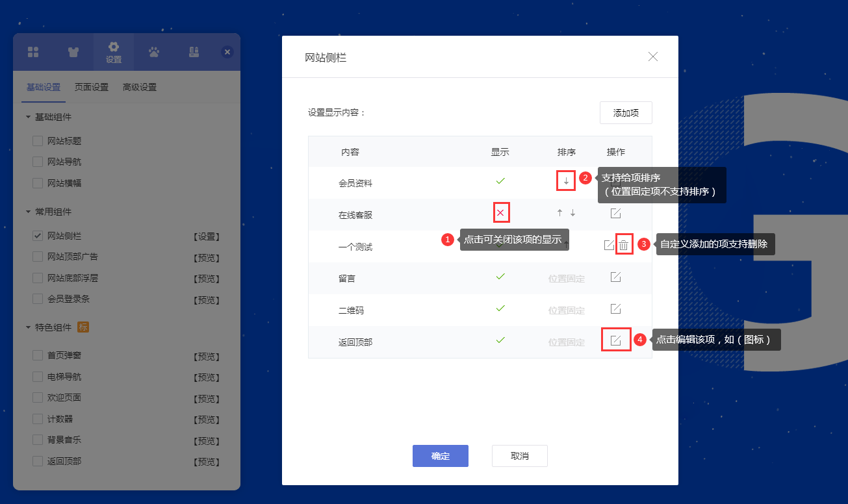Viewport: 848px width, 504px height.
Task: Check the 背景音乐 checkbox
Action: (38, 440)
